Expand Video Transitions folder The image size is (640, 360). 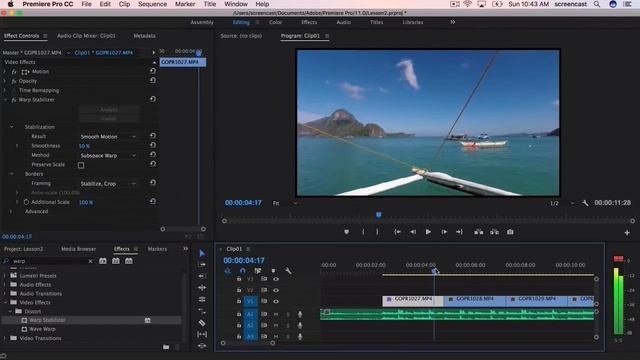[x=4, y=338]
